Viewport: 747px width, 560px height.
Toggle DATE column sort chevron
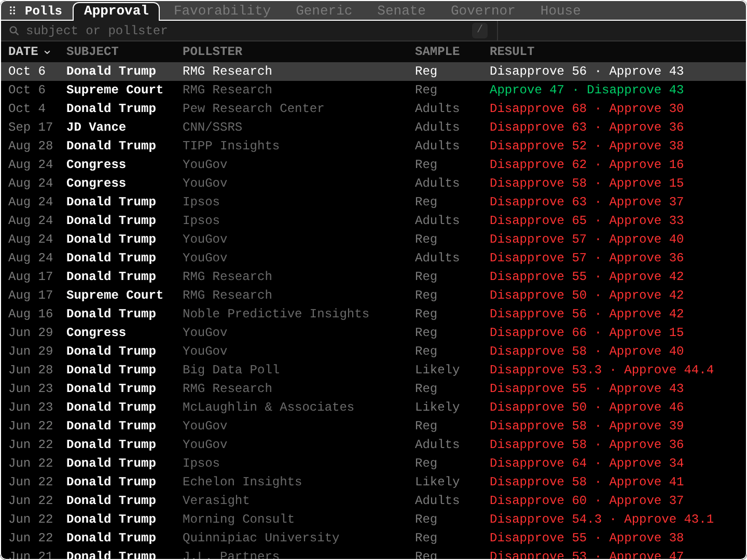(x=47, y=52)
